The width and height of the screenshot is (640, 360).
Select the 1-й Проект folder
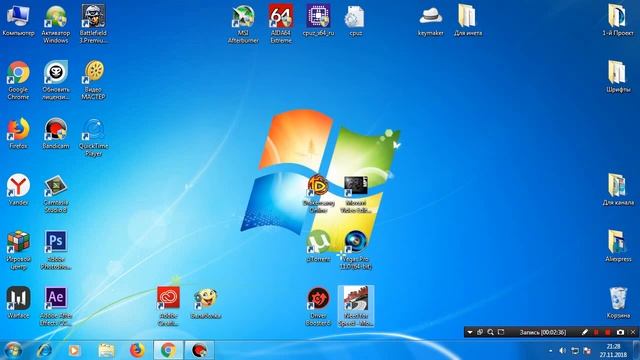[x=618, y=20]
